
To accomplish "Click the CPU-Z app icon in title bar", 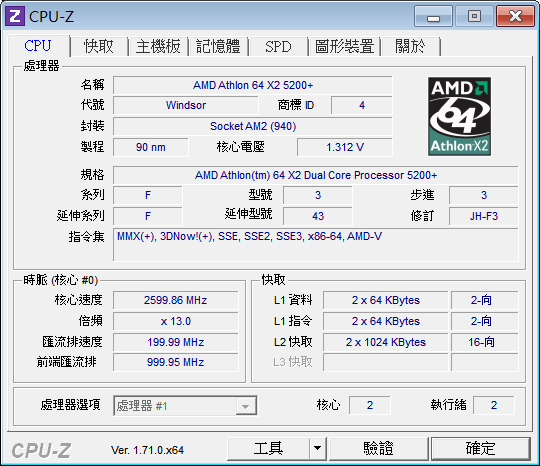I will [15, 16].
